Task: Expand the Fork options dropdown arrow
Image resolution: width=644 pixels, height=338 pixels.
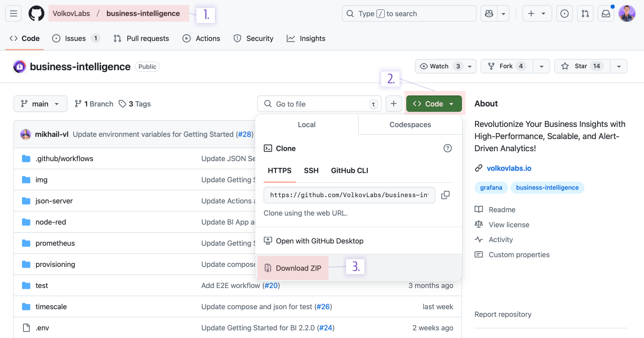Action: [541, 66]
